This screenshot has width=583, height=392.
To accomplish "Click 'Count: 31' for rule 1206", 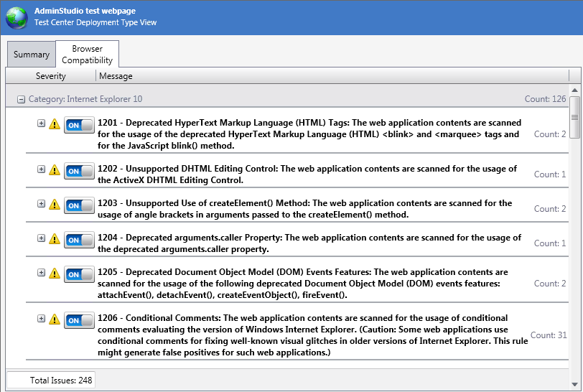I will point(549,335).
